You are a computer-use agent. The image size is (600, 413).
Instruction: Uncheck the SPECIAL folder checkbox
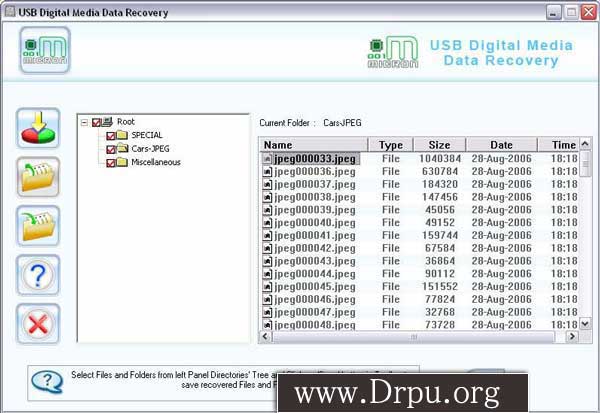coord(111,136)
